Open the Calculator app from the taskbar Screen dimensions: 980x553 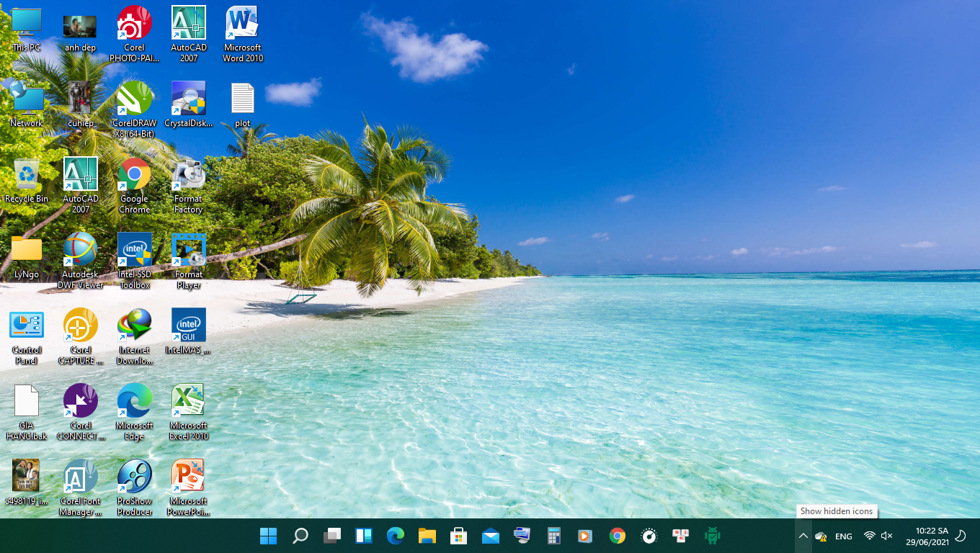(554, 536)
